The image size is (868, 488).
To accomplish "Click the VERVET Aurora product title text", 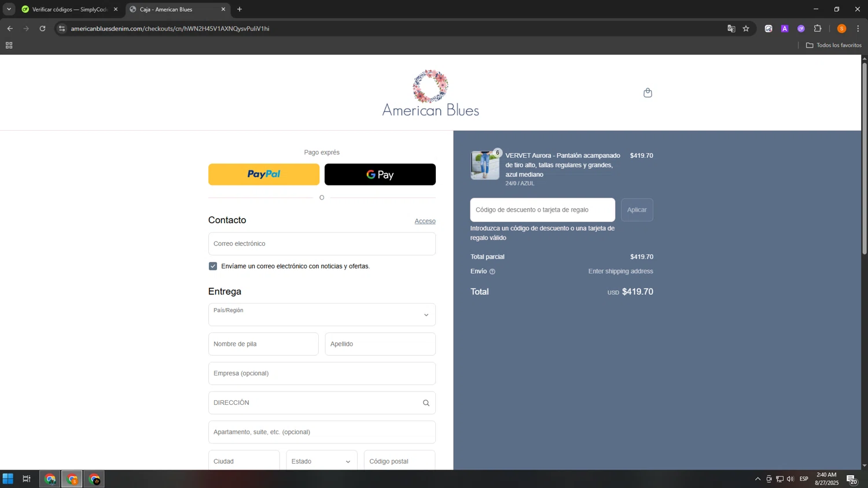I will pos(562,165).
